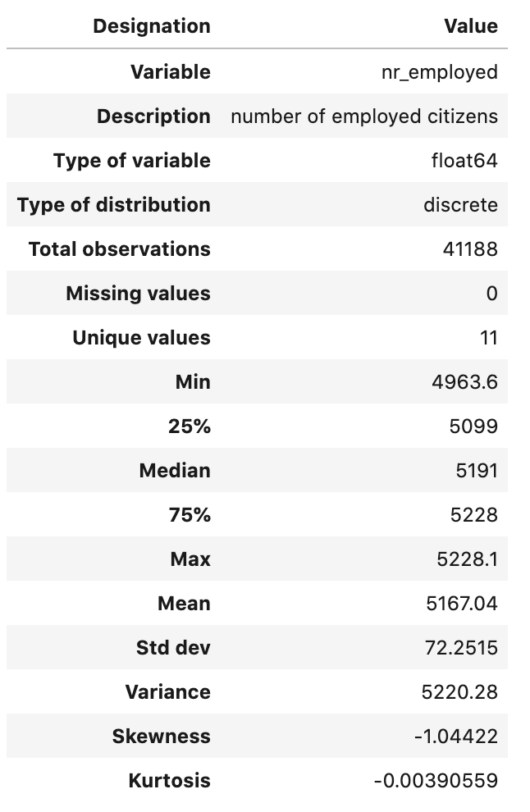Select total observations value 41188
The width and height of the screenshot is (530, 812).
click(470, 249)
